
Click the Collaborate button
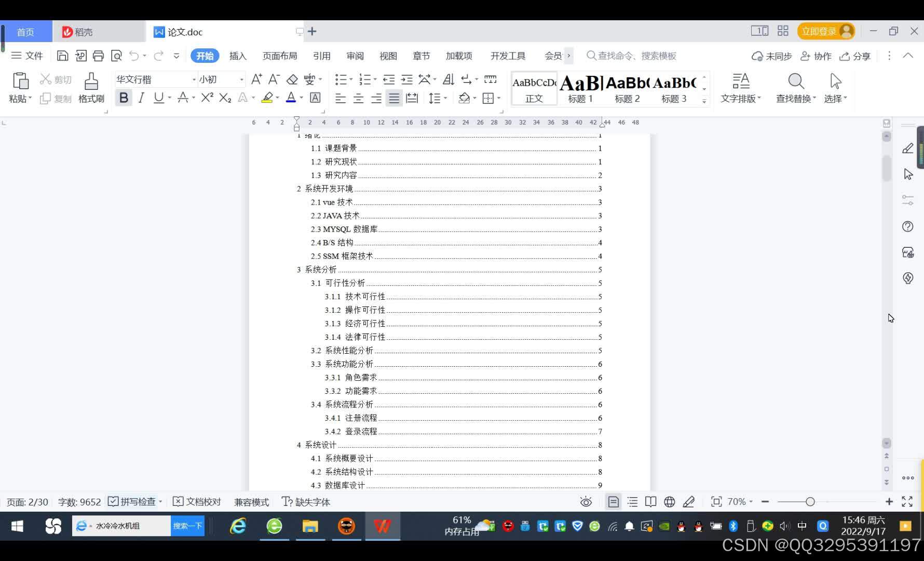(816, 56)
